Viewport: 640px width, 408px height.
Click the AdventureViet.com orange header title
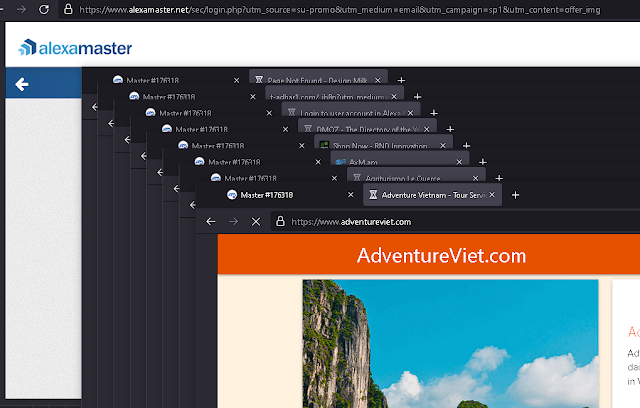click(x=441, y=256)
